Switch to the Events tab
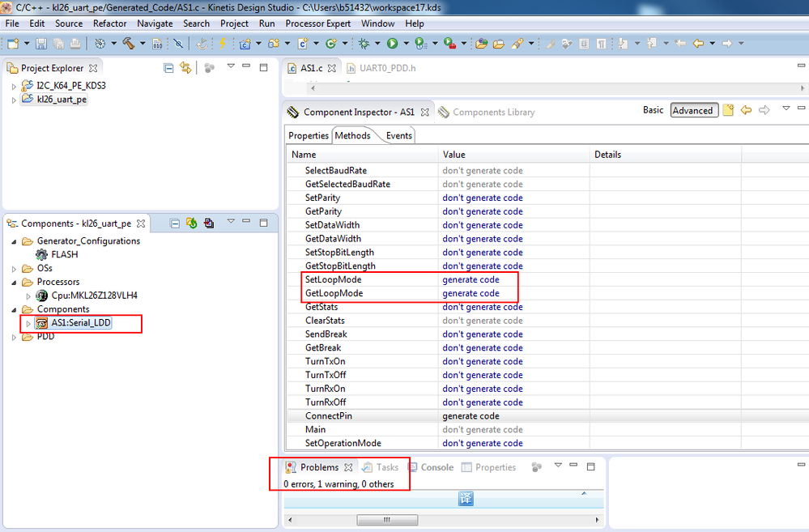 (398, 135)
